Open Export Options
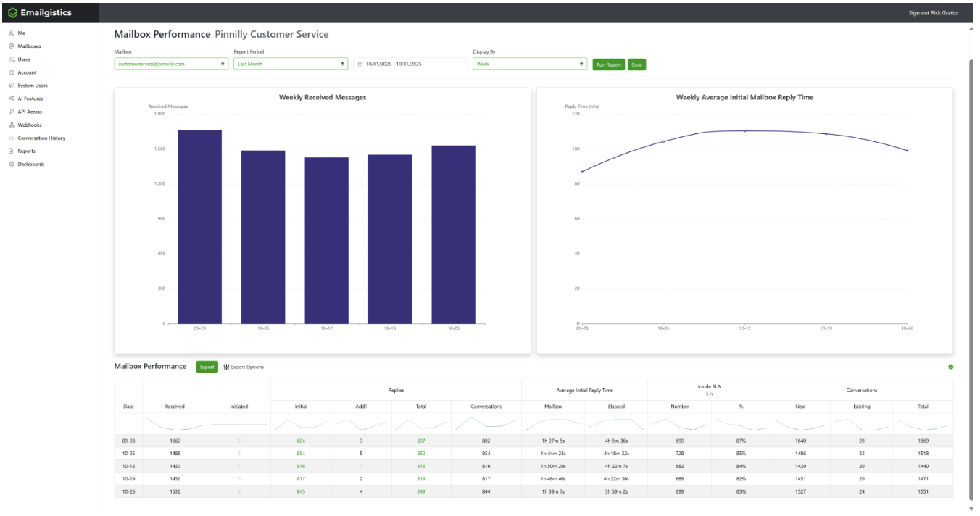This screenshot has height=516, width=980. [x=244, y=367]
